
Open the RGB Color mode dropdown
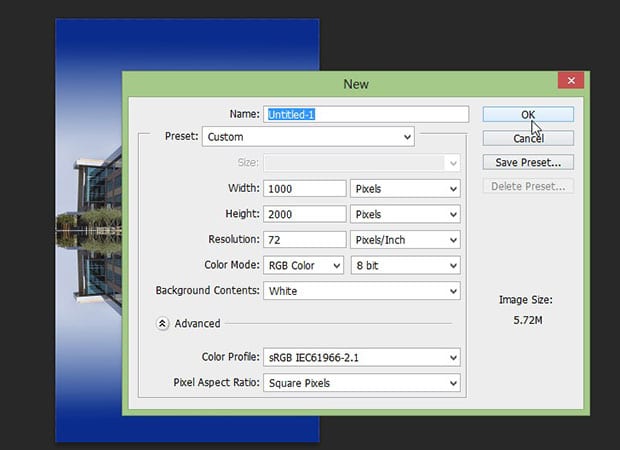point(303,265)
